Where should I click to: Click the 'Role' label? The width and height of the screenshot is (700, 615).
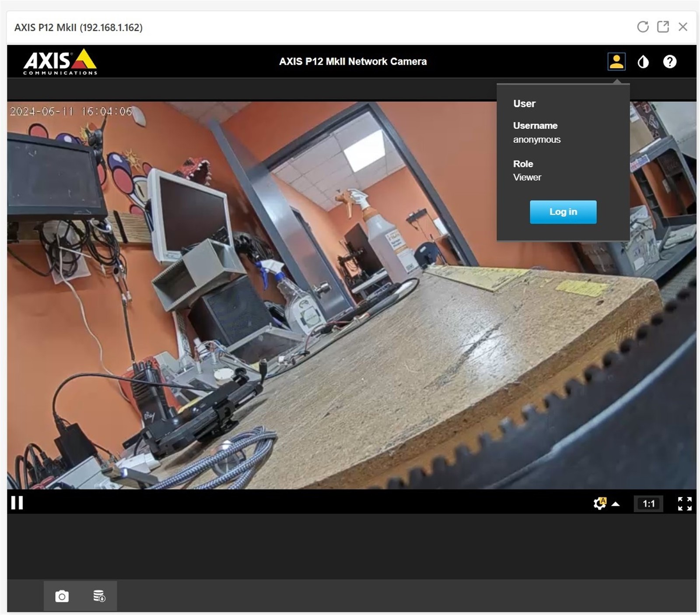pos(523,164)
